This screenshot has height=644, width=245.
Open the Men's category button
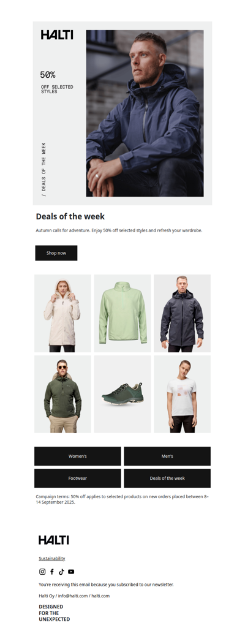coord(167,456)
